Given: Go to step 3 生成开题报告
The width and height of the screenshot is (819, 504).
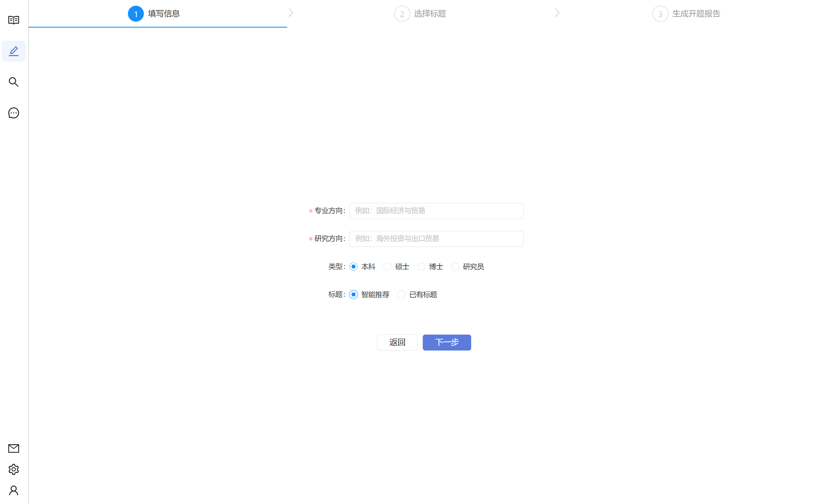Looking at the screenshot, I should click(687, 14).
